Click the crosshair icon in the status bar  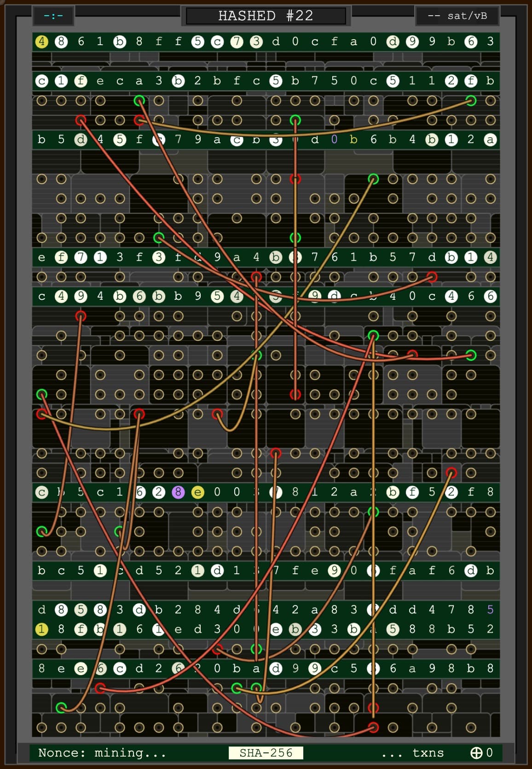coord(476,752)
